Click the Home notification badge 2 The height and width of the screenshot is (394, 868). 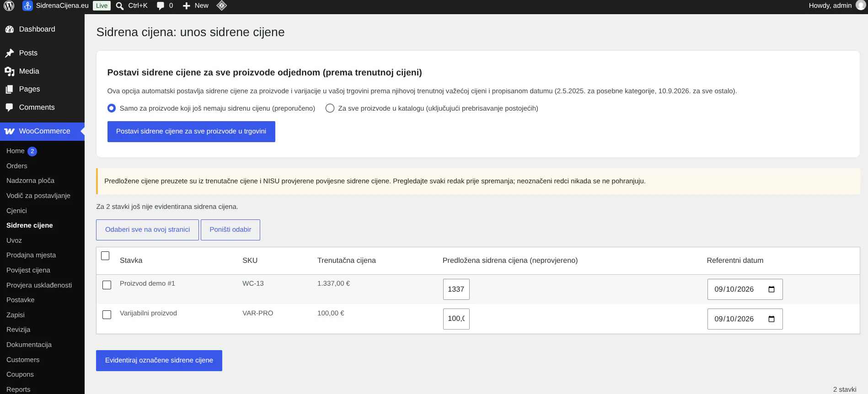click(32, 151)
